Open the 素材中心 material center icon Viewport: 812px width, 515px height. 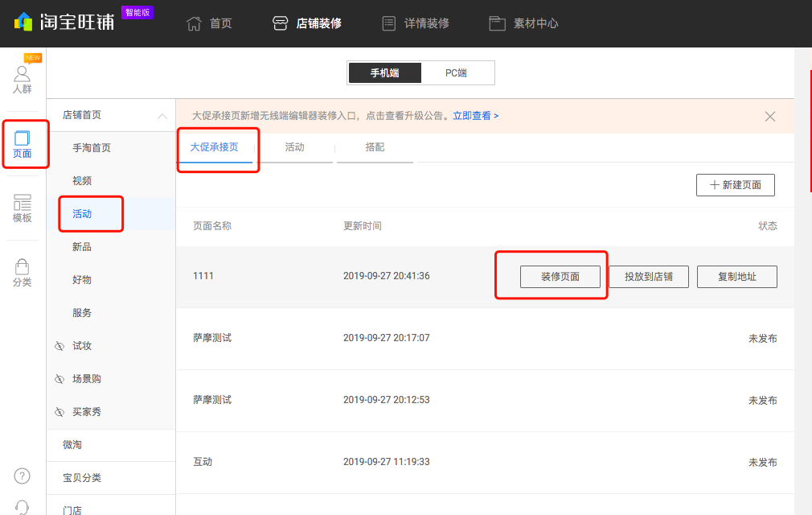click(497, 23)
